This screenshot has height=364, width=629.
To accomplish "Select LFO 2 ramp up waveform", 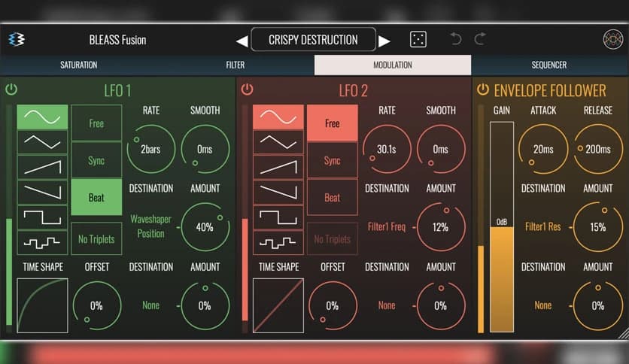I will [278, 167].
